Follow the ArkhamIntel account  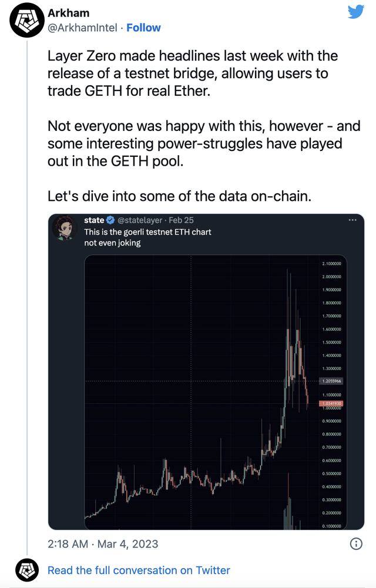tap(143, 28)
